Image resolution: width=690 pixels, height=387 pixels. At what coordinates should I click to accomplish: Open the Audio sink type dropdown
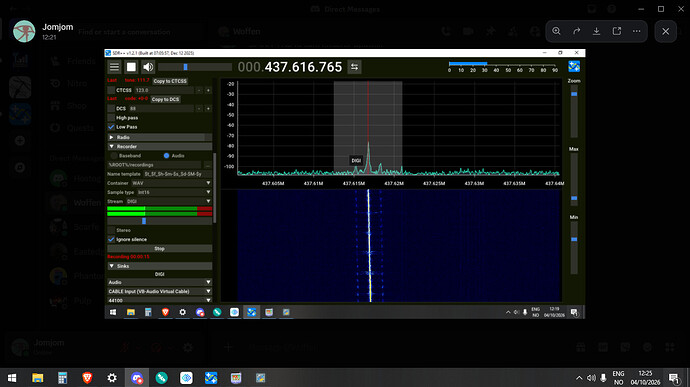(159, 282)
